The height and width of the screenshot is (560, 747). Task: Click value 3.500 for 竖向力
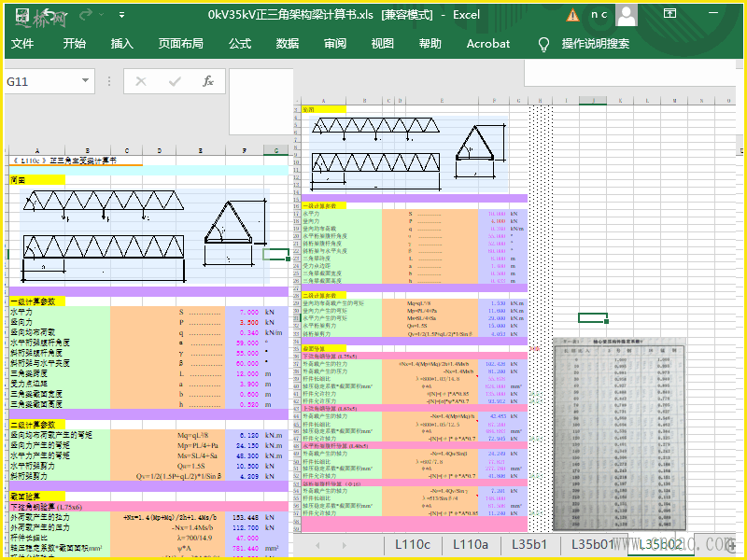point(249,322)
